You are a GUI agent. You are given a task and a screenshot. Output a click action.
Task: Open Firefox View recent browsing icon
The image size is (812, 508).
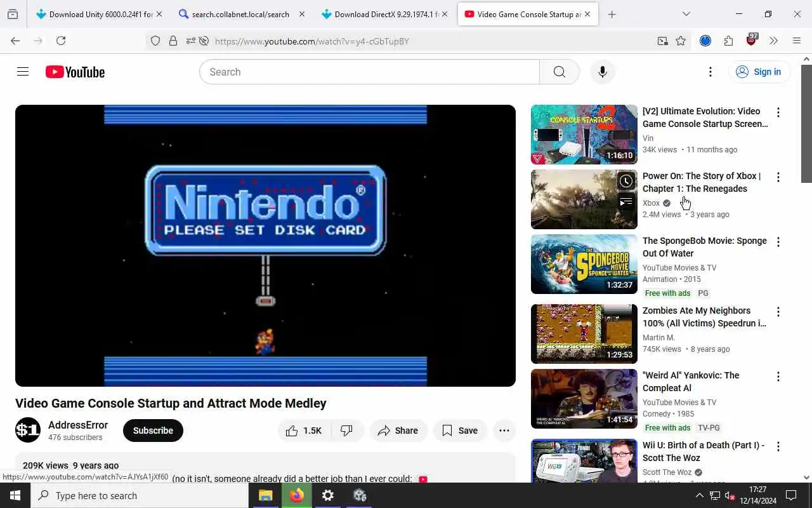pos(13,14)
